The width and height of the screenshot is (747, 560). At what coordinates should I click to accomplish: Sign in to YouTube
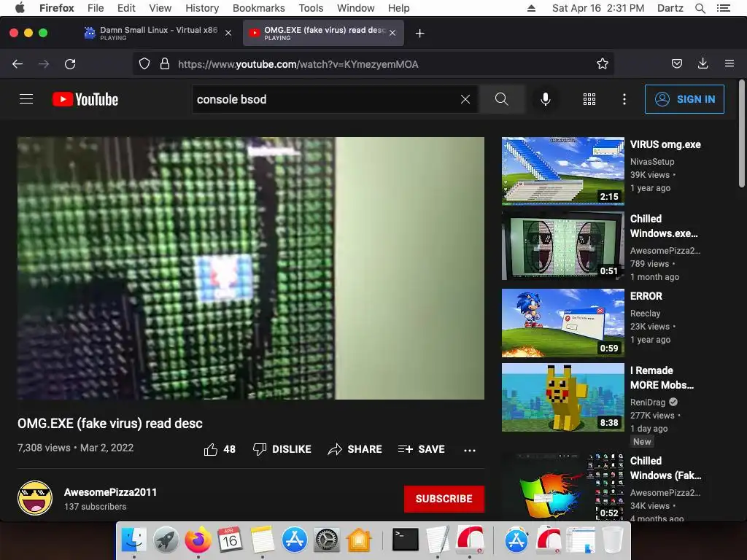684,99
